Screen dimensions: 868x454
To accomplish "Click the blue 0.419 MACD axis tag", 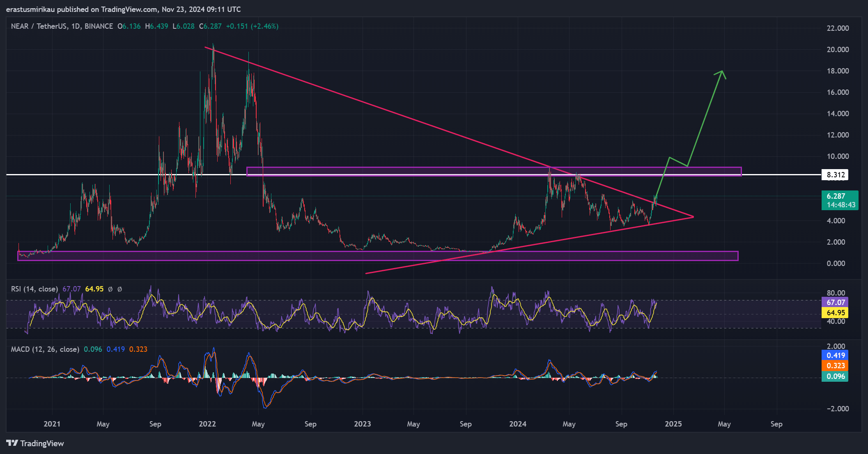I will point(835,355).
